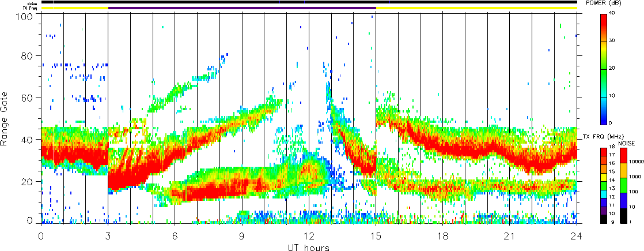The image size is (644, 251).
Task: Click the 10 label on Noise legend
Action: pos(633,207)
